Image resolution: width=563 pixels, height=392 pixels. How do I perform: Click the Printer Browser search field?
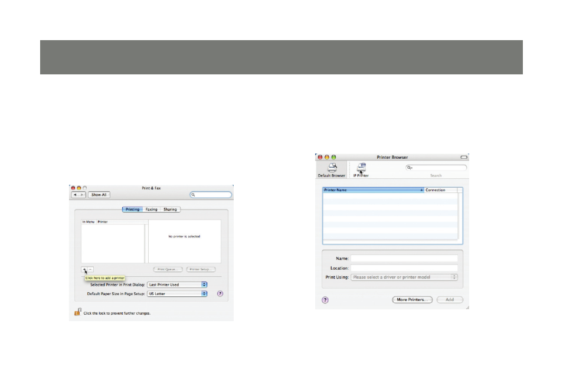point(436,168)
